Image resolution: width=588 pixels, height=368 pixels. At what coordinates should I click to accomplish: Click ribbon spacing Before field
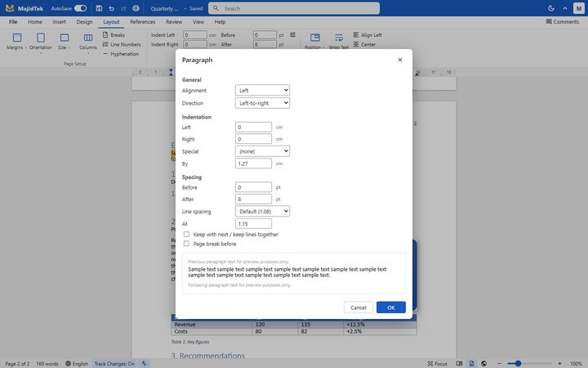[265, 35]
